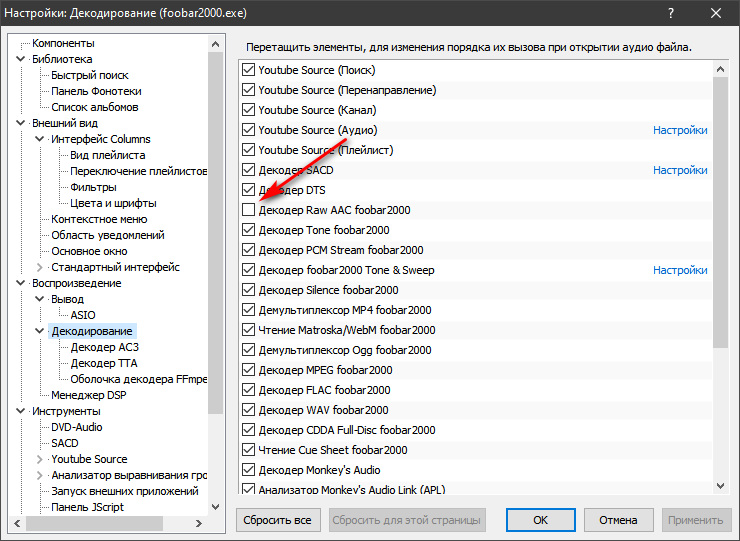Select Список альбомов tree item
740x541 pixels.
click(95, 107)
